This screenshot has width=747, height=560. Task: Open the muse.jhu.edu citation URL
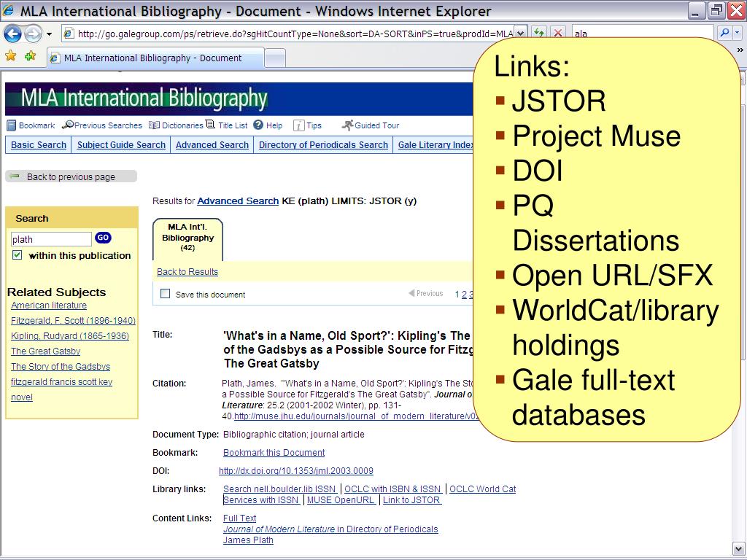click(356, 416)
